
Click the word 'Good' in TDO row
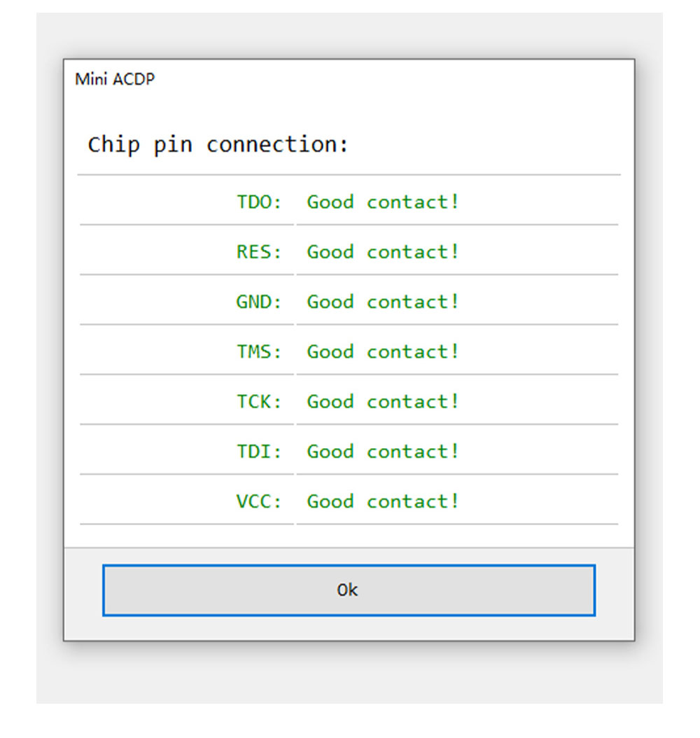click(330, 202)
